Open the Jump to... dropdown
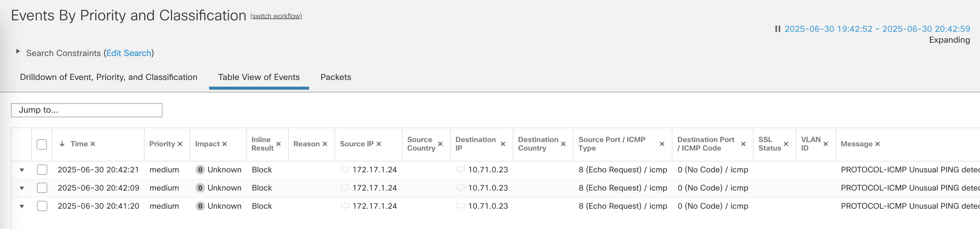The image size is (980, 229). 86,110
